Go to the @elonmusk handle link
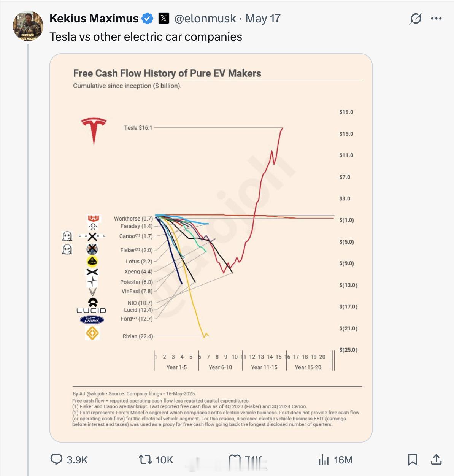The height and width of the screenshot is (476, 454). 205,18
